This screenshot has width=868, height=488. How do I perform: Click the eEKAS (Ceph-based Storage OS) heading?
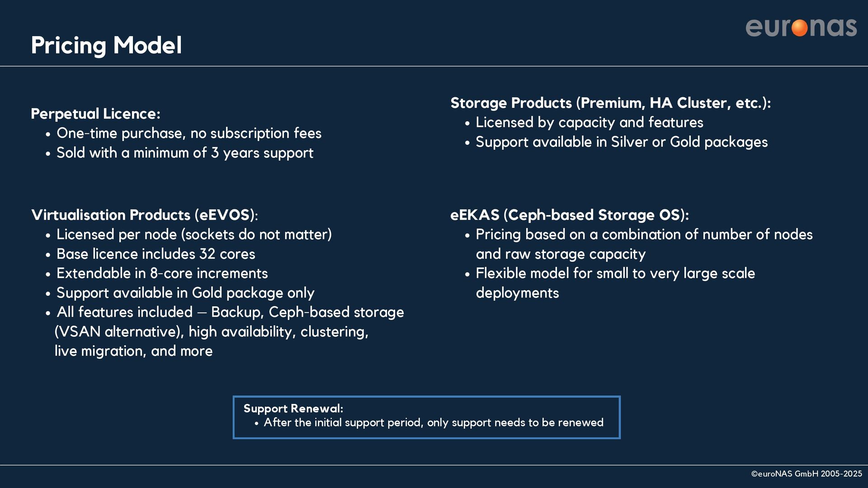570,215
